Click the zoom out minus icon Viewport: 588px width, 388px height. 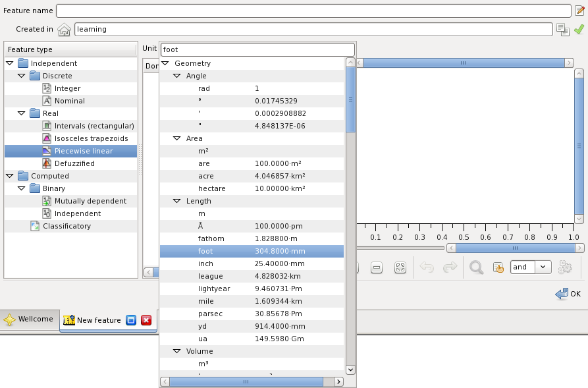377,267
